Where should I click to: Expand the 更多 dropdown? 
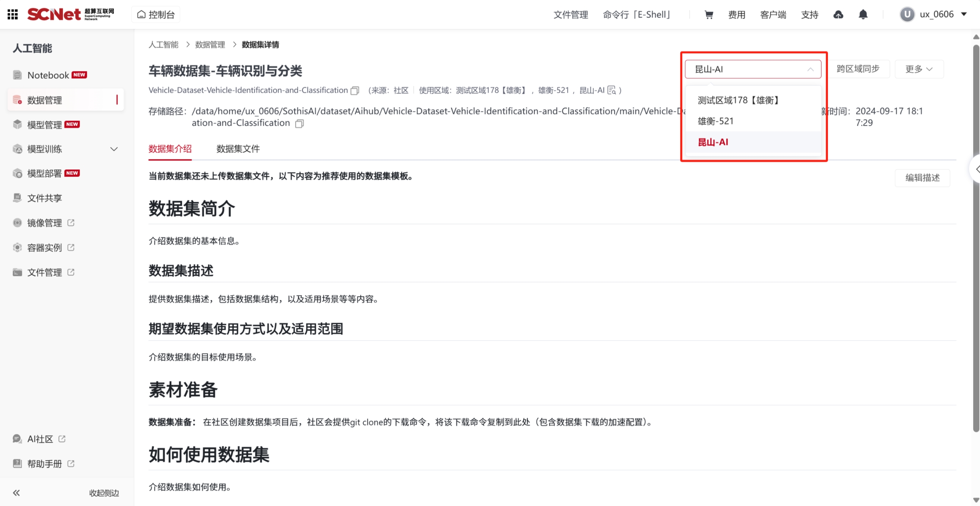(x=919, y=69)
